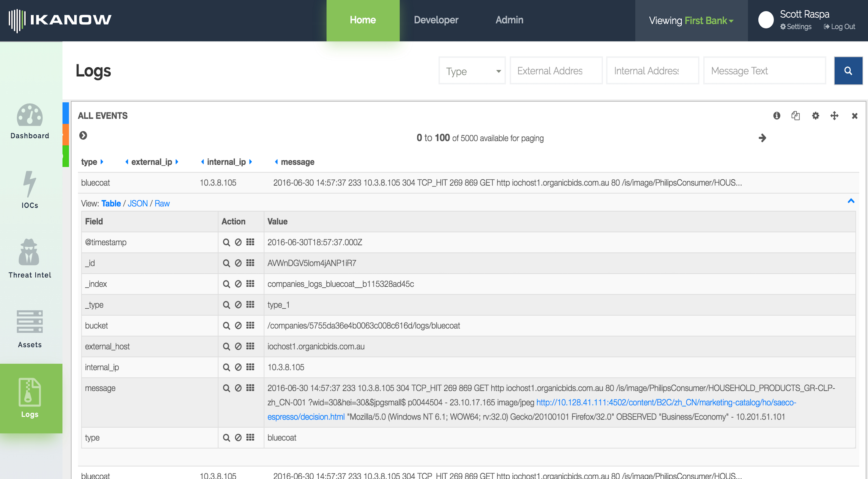Sort by type column header
This screenshot has height=479, width=868.
click(x=89, y=162)
